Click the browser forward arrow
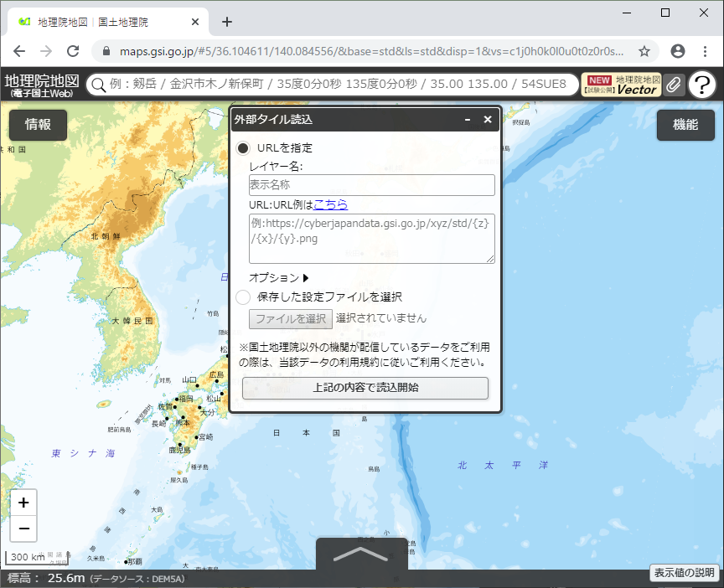Image resolution: width=724 pixels, height=588 pixels. [46, 51]
